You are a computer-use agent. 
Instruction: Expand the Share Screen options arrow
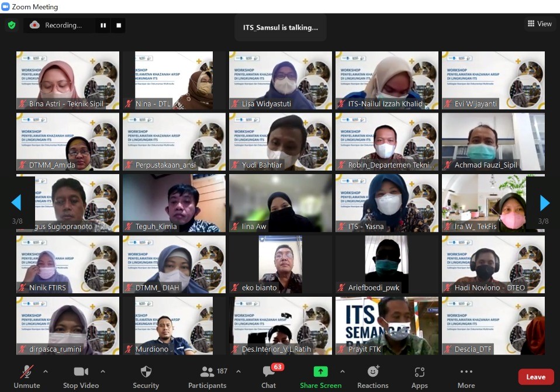tap(342, 371)
